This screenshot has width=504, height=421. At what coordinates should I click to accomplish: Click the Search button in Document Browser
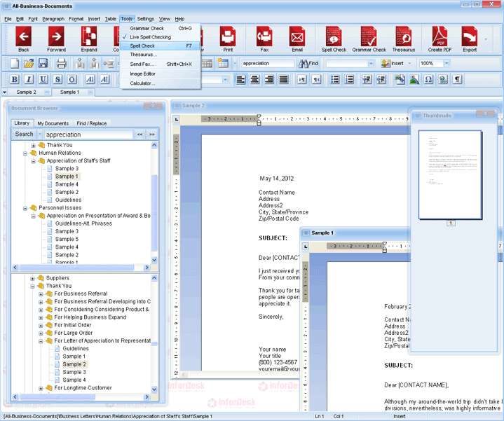[x=24, y=134]
